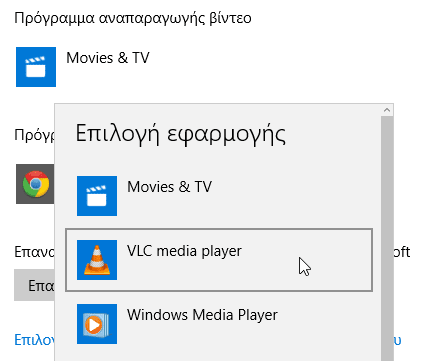Select Movies & TV text in the app list
This screenshot has height=361, width=422.
[x=169, y=187]
